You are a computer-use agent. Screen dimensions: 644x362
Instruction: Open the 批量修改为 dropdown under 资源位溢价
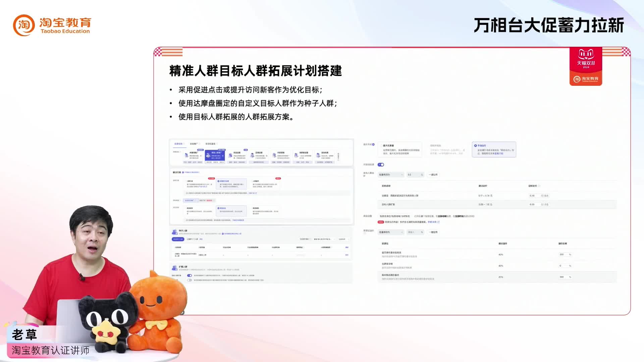tap(390, 232)
